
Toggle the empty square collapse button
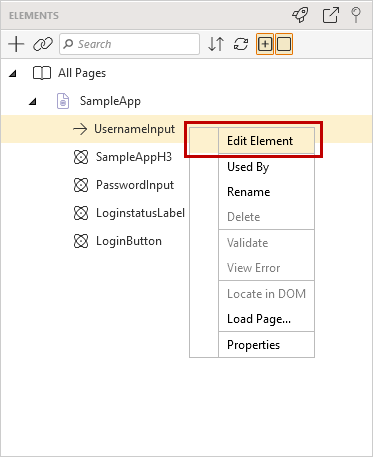[x=284, y=44]
